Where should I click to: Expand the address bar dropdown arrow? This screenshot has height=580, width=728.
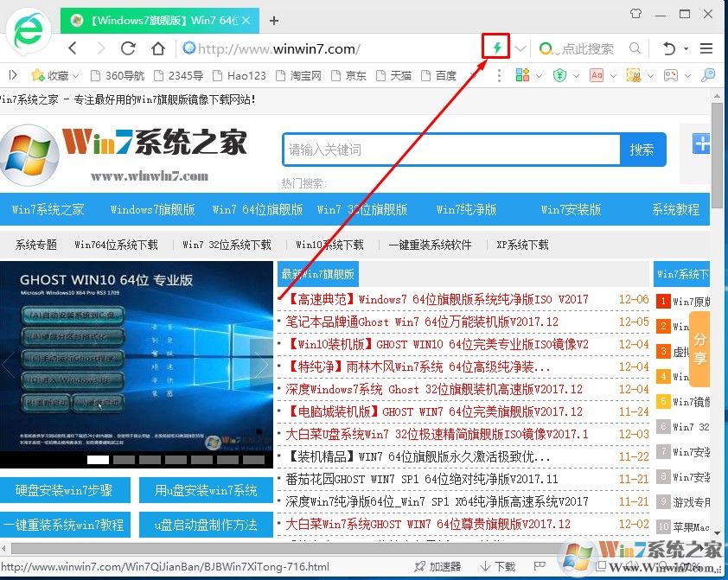pos(520,48)
